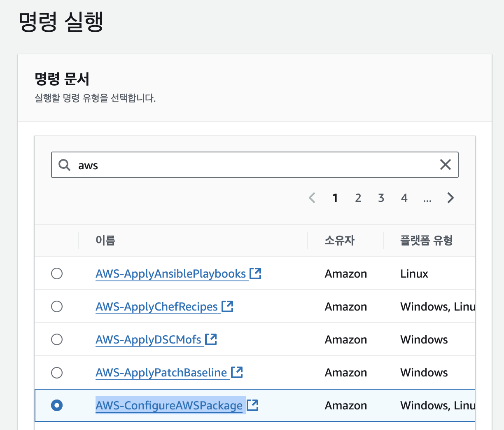
Task: Click the 명령 실행 page title
Action: (x=61, y=22)
